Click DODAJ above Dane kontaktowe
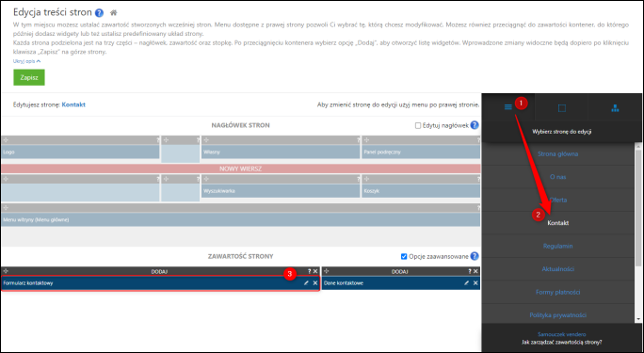 pos(399,272)
